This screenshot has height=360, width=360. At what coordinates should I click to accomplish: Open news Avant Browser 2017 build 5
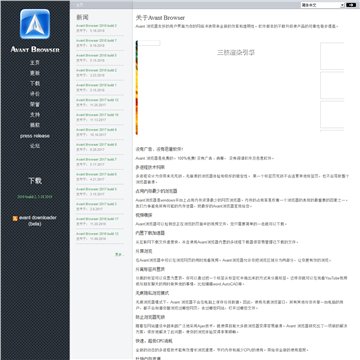click(x=96, y=189)
